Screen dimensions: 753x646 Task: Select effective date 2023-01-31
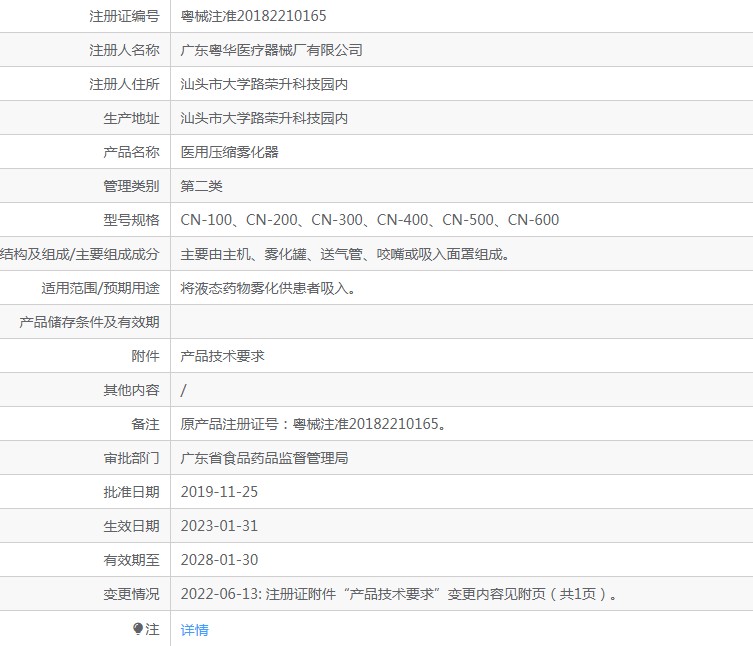click(x=219, y=526)
